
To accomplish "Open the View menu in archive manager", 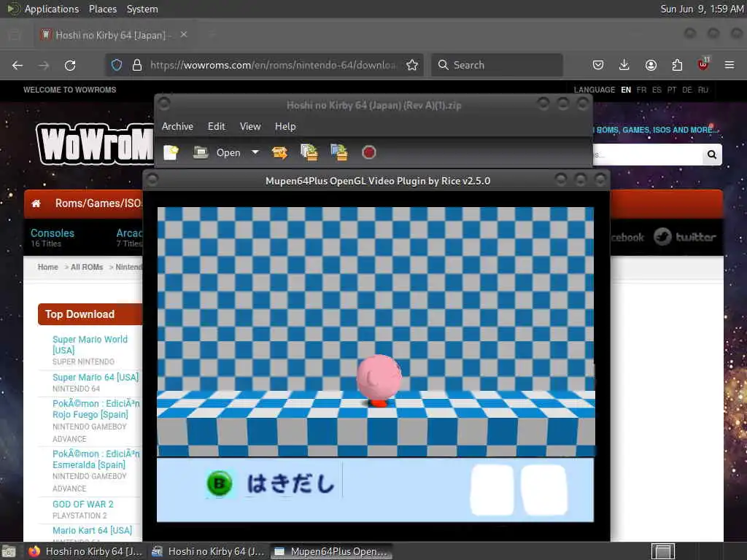I will [x=250, y=126].
